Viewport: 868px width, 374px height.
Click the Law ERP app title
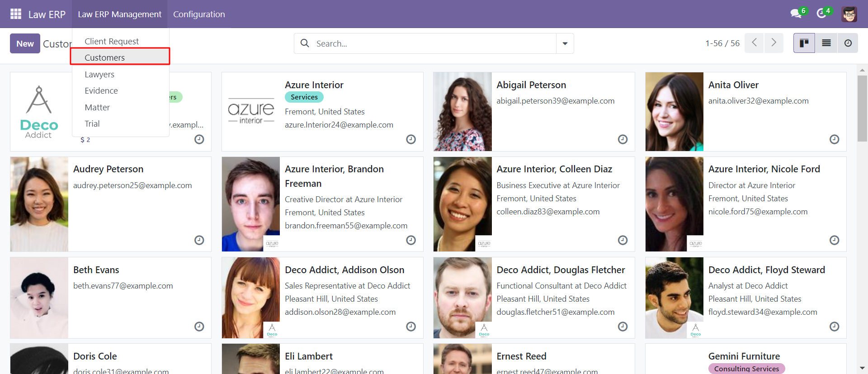47,14
